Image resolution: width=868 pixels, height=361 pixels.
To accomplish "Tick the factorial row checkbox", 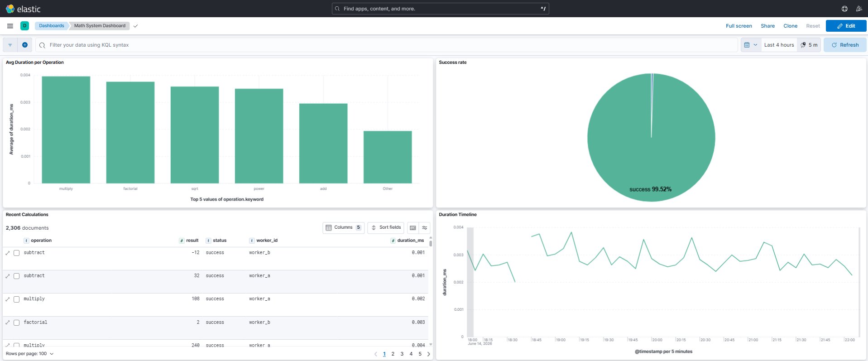I will pyautogui.click(x=17, y=322).
